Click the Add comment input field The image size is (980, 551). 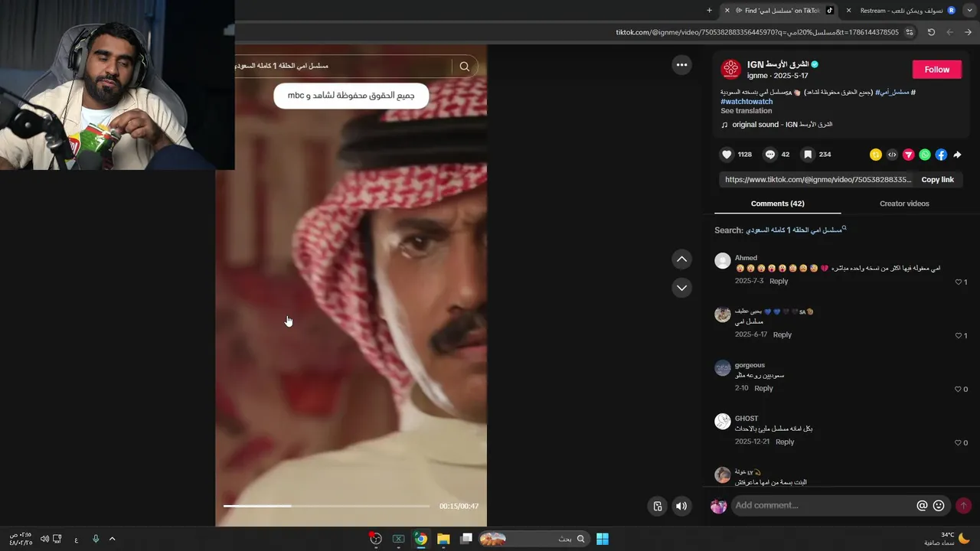[x=823, y=506]
